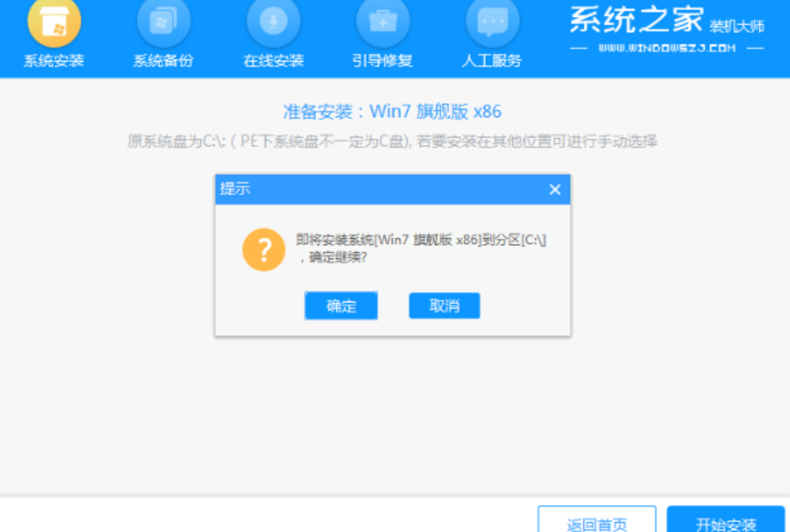Screen dimensions: 790x532
Task: Switch to the 系统安装 tab label
Action: click(54, 61)
